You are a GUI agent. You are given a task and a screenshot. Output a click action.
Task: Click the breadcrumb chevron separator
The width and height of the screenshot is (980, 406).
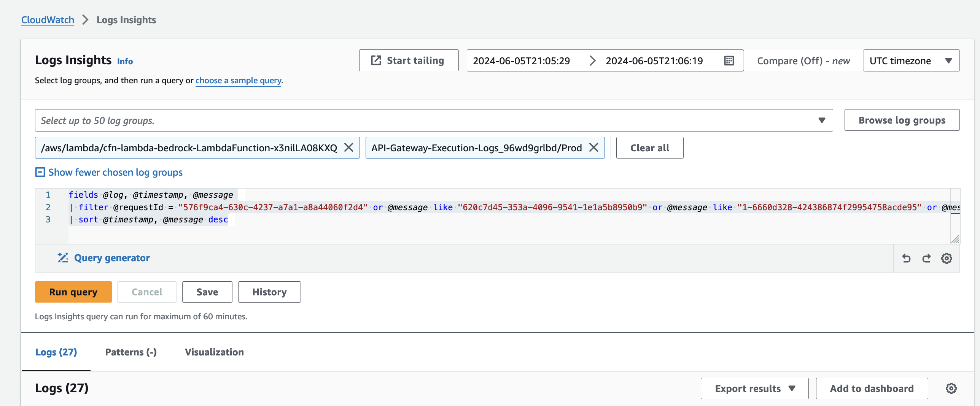[86, 20]
